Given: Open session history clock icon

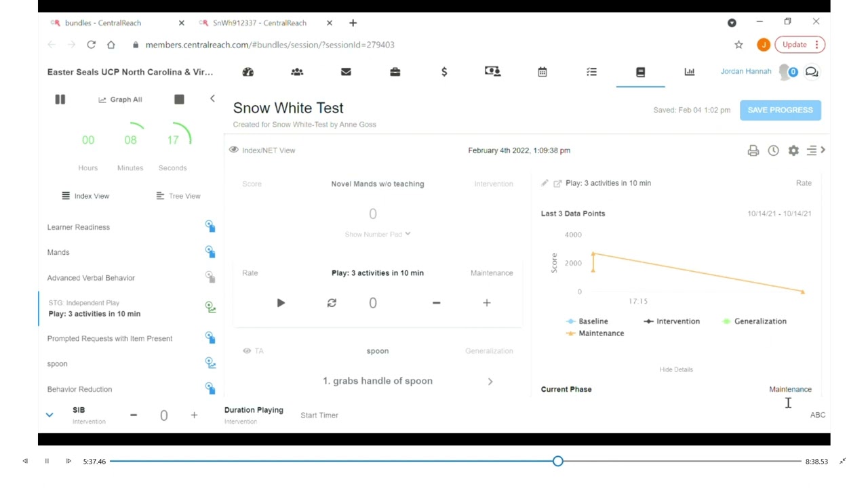Looking at the screenshot, I should tap(773, 150).
